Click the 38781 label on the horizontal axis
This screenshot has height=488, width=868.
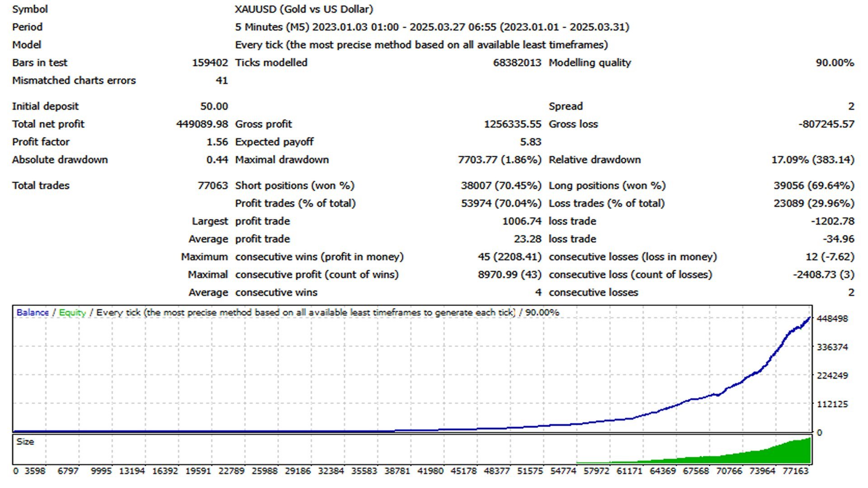(397, 471)
